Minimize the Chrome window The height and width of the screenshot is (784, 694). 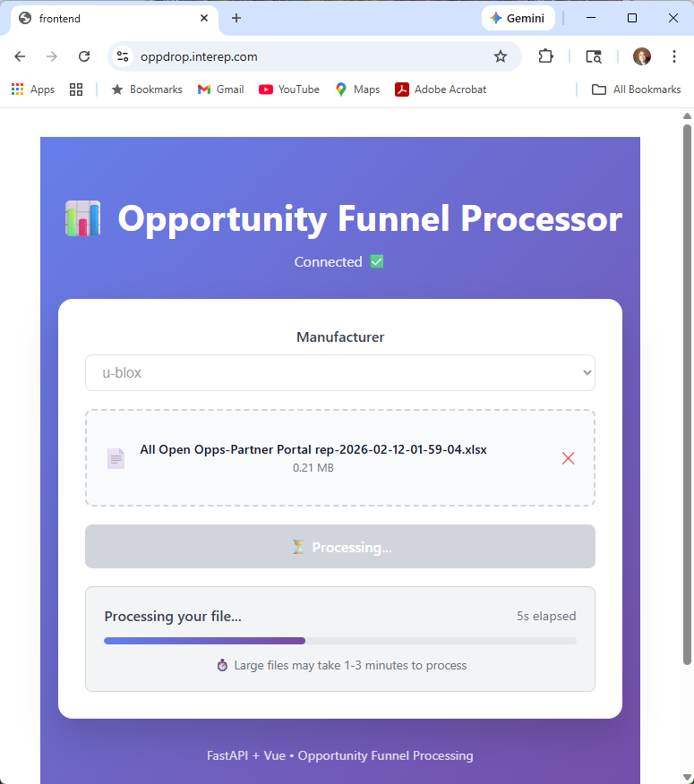tap(591, 18)
